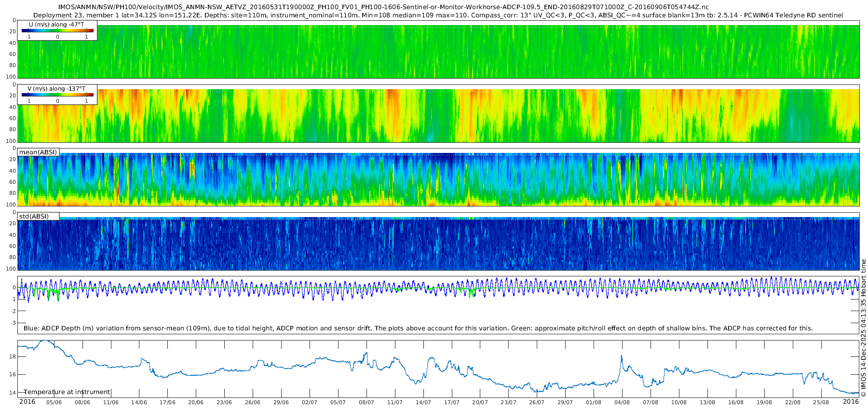Click the 18 tick on the temperature axis
This screenshot has width=868, height=410.
[x=13, y=356]
